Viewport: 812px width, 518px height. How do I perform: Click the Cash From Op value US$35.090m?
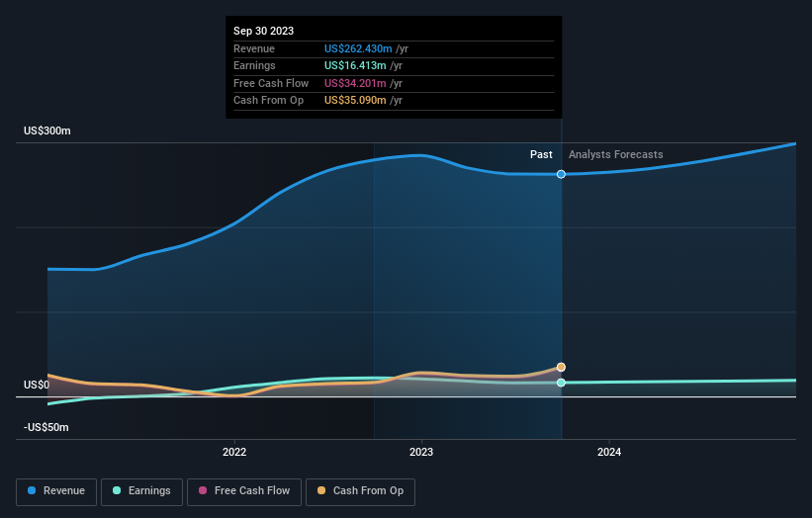pos(355,101)
